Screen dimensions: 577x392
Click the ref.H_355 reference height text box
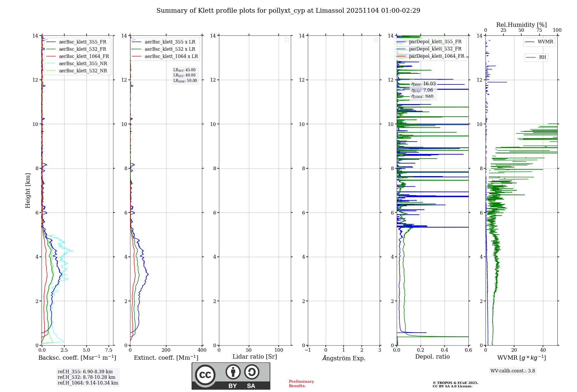(88, 377)
